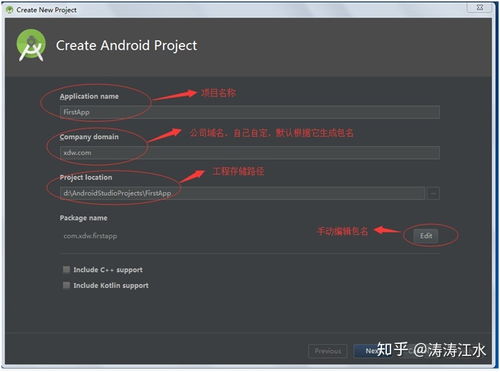
Task: Focus the Application name field containing FirstApp
Action: point(250,112)
